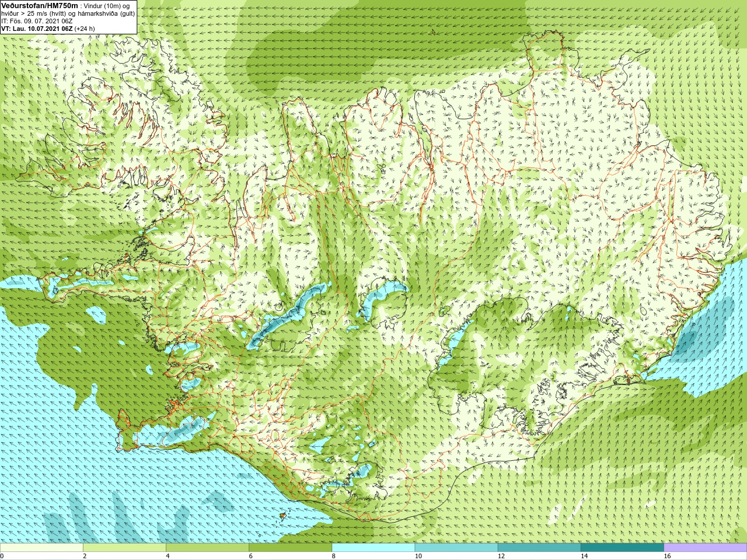Click the 8–10 m/s light cyan legend swatch
This screenshot has height=560, width=747.
click(x=373, y=548)
